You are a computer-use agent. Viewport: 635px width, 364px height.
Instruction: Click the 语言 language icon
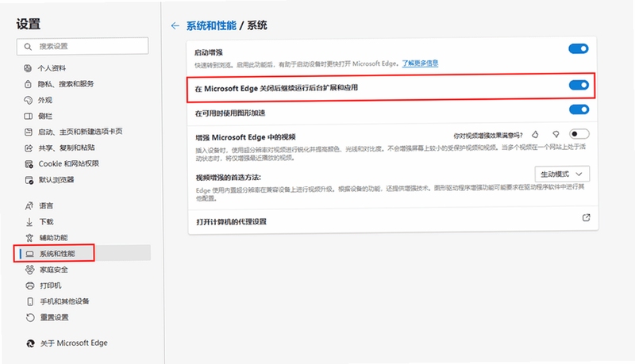click(29, 206)
